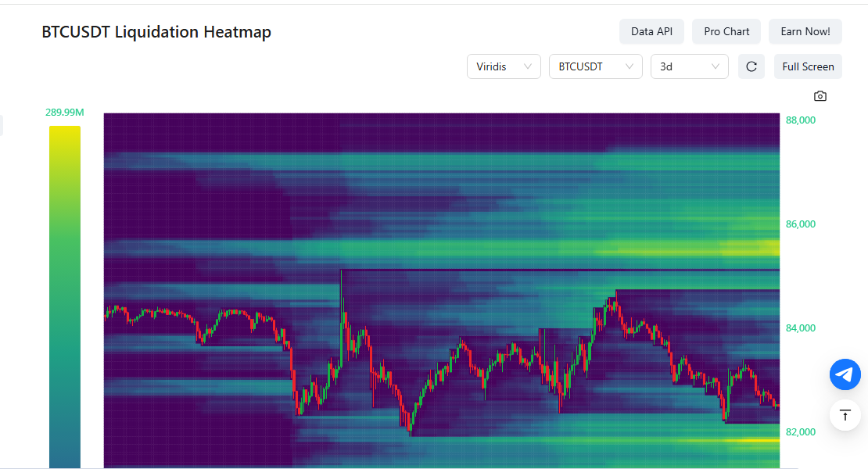The height and width of the screenshot is (469, 868).
Task: Click the camera snapshot icon
Action: [x=820, y=96]
